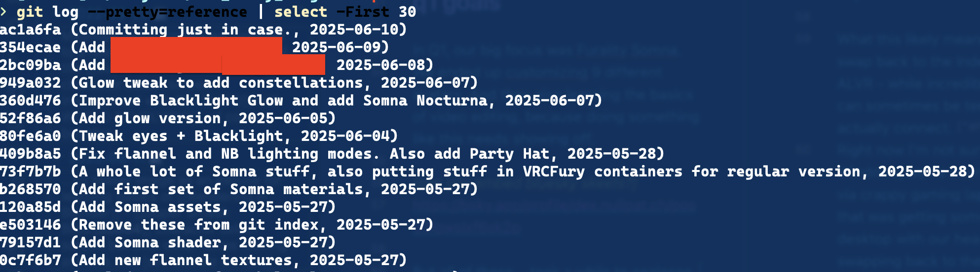Click commit hash e503146
The image size is (980, 272).
pyautogui.click(x=31, y=225)
